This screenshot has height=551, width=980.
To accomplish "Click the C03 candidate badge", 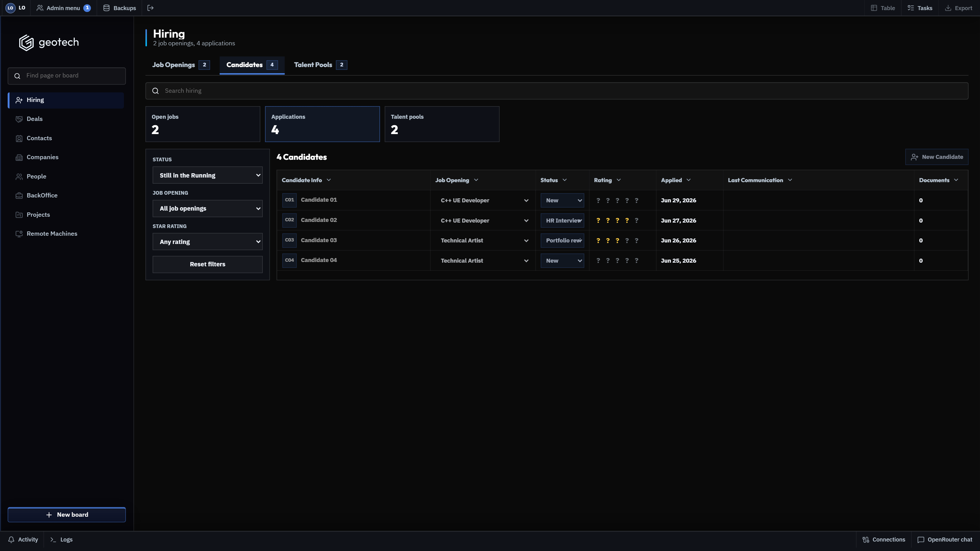I will 289,240.
